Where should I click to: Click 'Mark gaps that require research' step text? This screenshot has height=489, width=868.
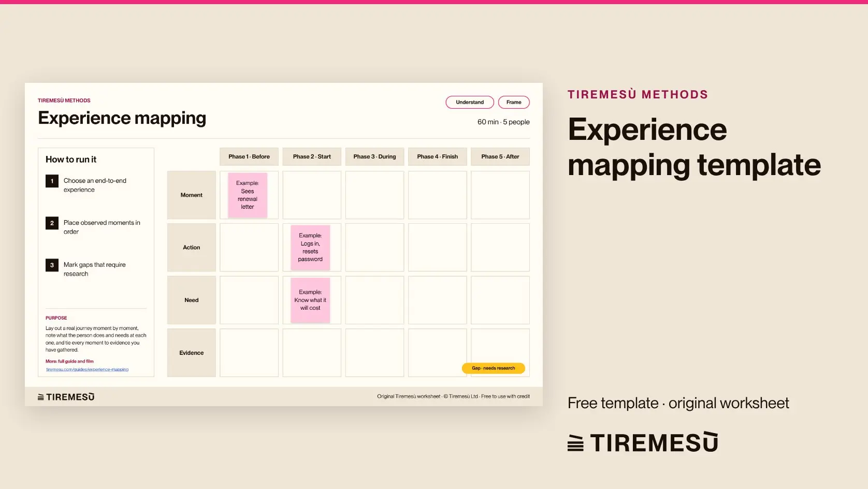click(94, 269)
